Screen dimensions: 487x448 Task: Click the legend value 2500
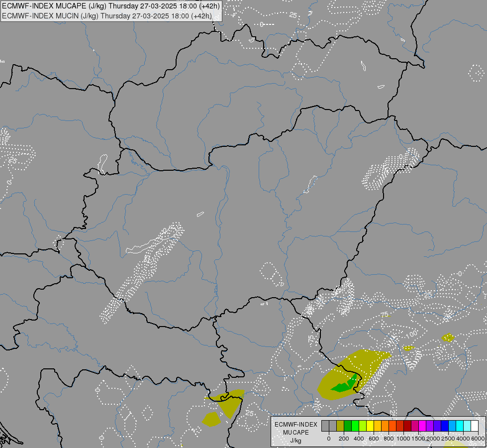(448, 439)
